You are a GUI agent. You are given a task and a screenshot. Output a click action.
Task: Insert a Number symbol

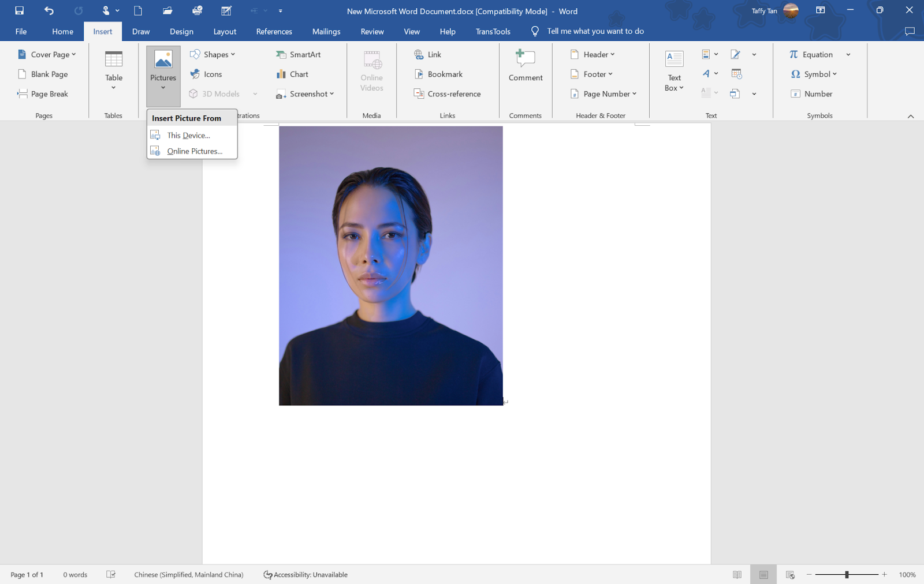[811, 93]
